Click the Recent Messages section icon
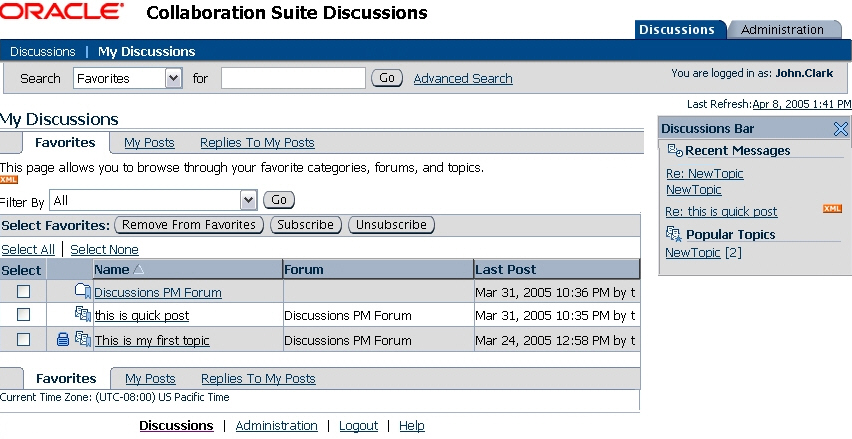852x439 pixels. tap(675, 151)
